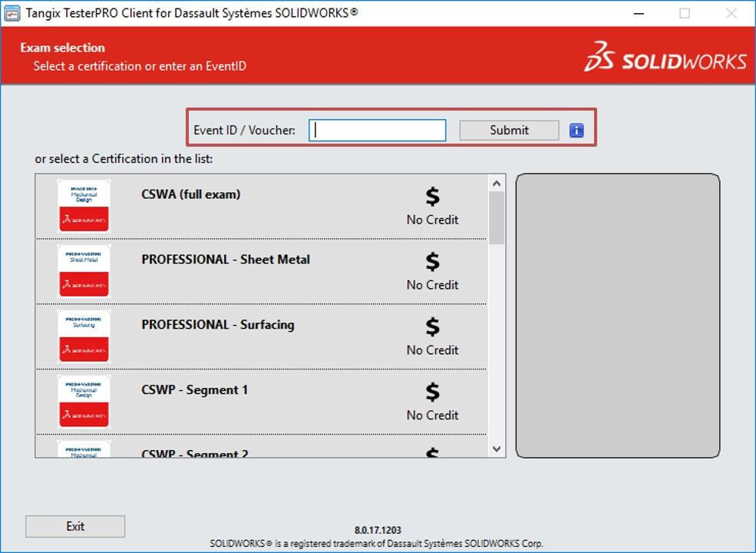This screenshot has height=553, width=756.
Task: Open the Event ID info tooltip icon
Action: pyautogui.click(x=576, y=130)
